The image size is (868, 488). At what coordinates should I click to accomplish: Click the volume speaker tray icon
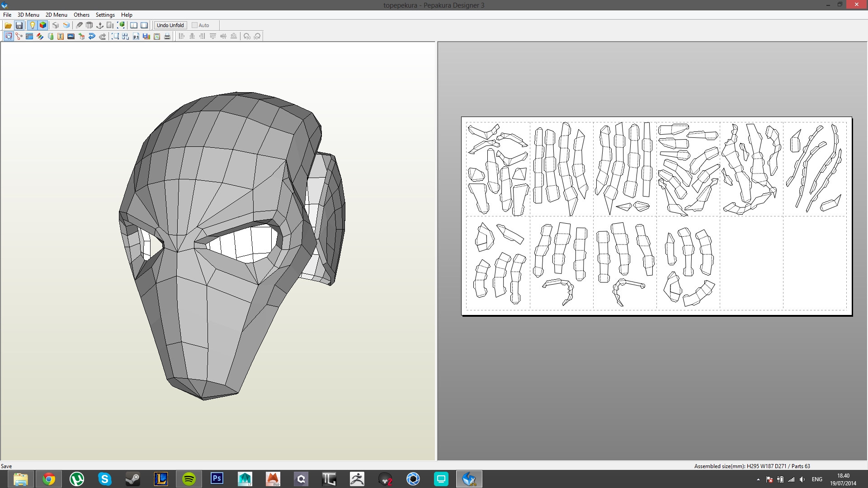click(x=802, y=479)
